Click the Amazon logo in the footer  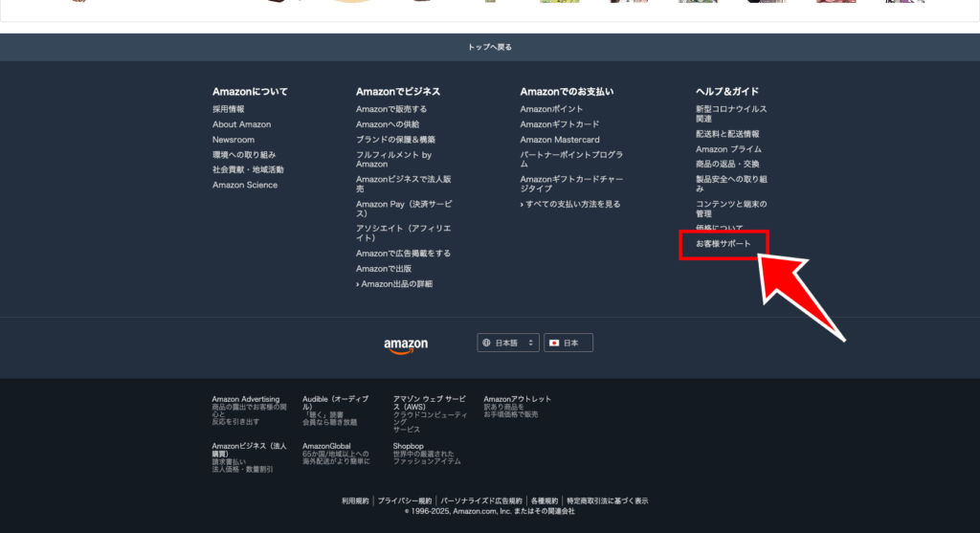(x=406, y=345)
